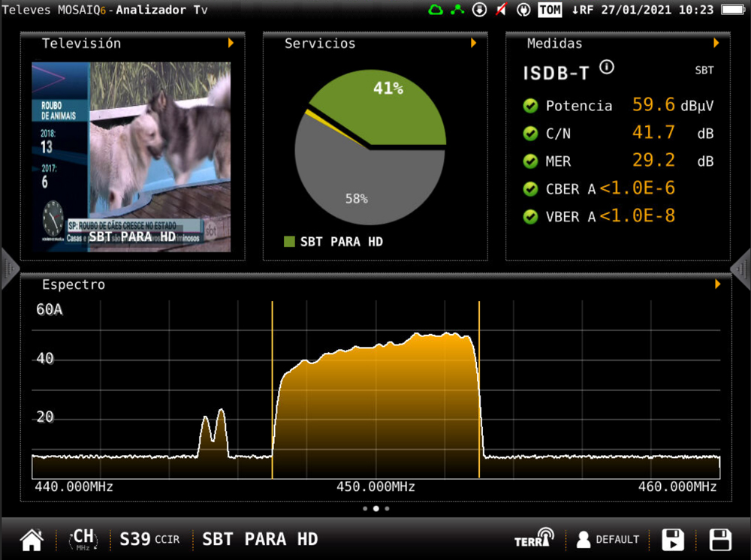This screenshot has height=560, width=751.
Task: Open the Espectro panel title
Action: (x=74, y=285)
